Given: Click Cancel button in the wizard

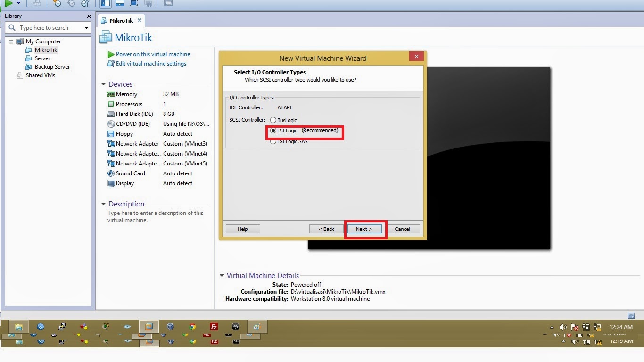Looking at the screenshot, I should [402, 229].
